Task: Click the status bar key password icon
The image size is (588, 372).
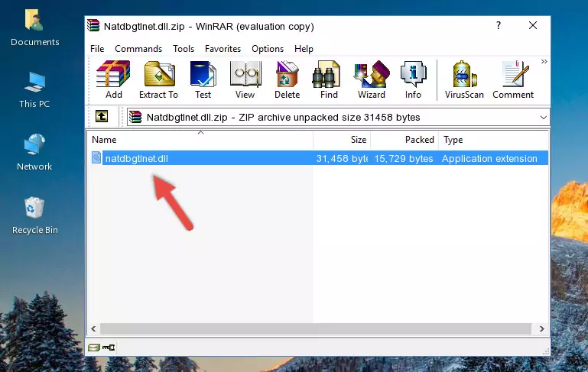Action: coord(109,348)
